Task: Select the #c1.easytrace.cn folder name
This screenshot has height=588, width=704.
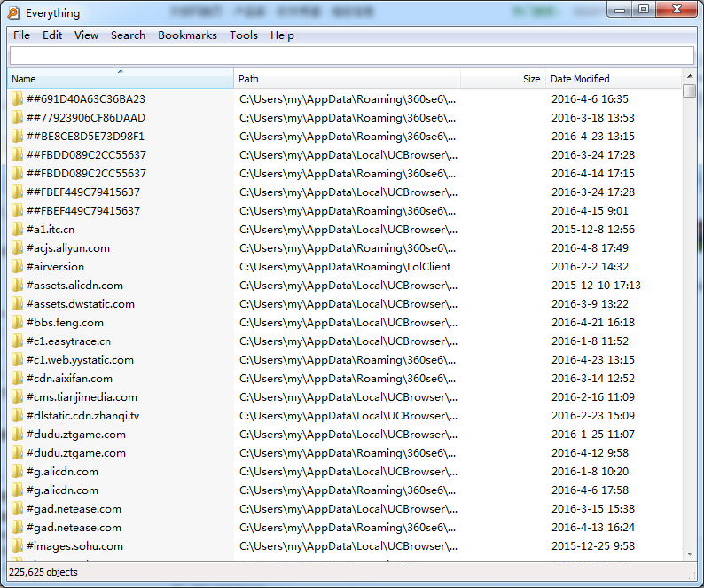Action: pyautogui.click(x=68, y=341)
